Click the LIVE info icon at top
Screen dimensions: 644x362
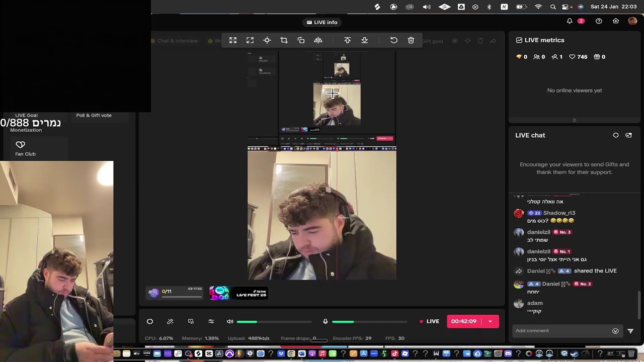click(309, 22)
